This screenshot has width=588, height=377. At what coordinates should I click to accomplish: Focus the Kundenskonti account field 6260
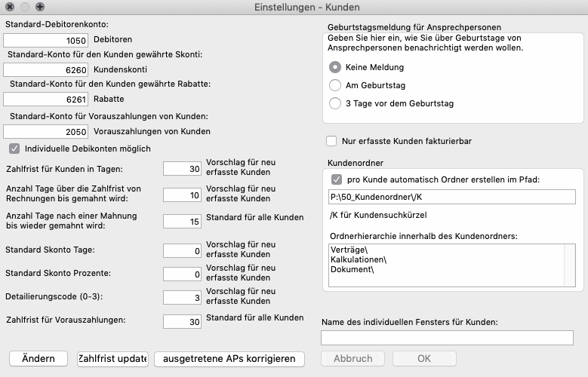[46, 69]
